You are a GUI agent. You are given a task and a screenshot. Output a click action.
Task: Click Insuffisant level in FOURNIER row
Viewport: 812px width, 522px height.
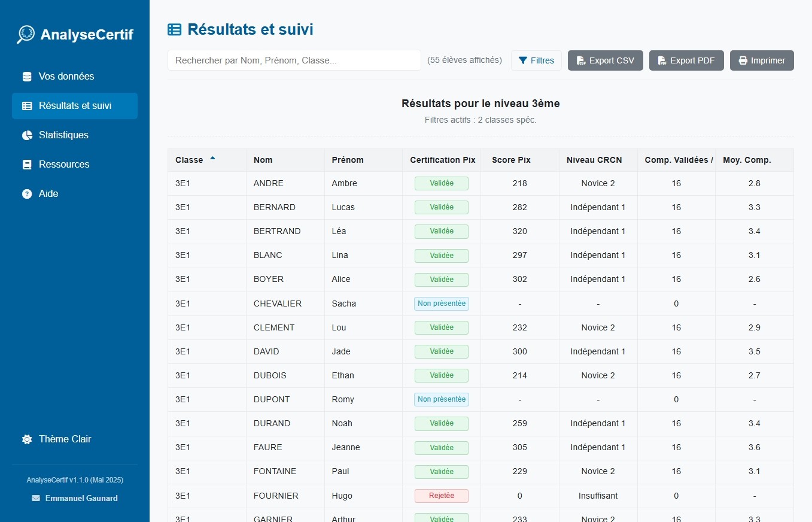tap(598, 496)
